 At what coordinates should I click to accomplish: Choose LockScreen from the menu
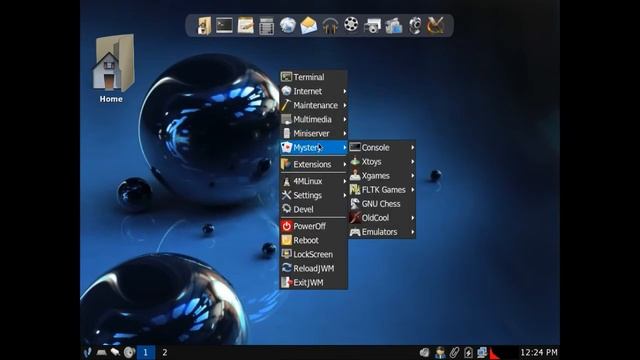point(313,254)
